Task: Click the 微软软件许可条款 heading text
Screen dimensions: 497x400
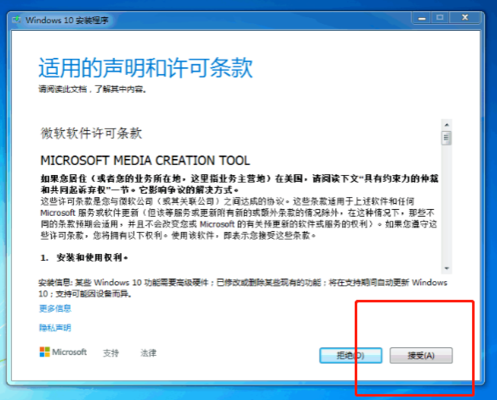Action: (x=91, y=133)
